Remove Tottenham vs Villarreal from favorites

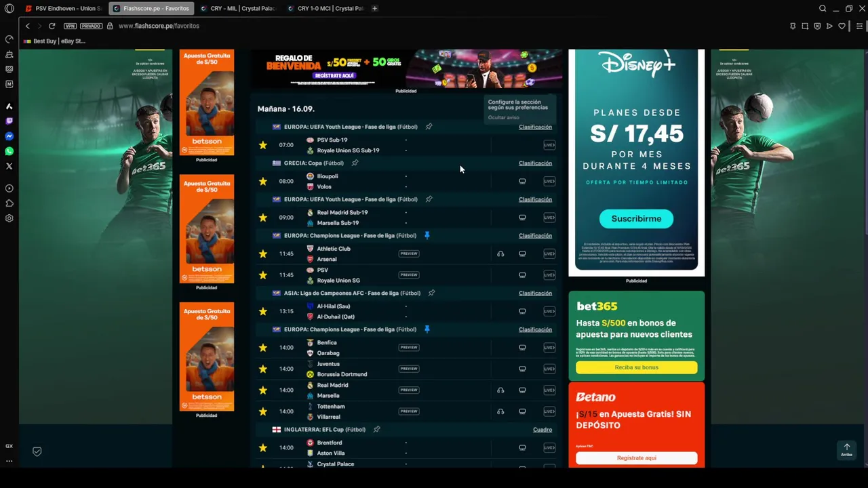(x=263, y=411)
